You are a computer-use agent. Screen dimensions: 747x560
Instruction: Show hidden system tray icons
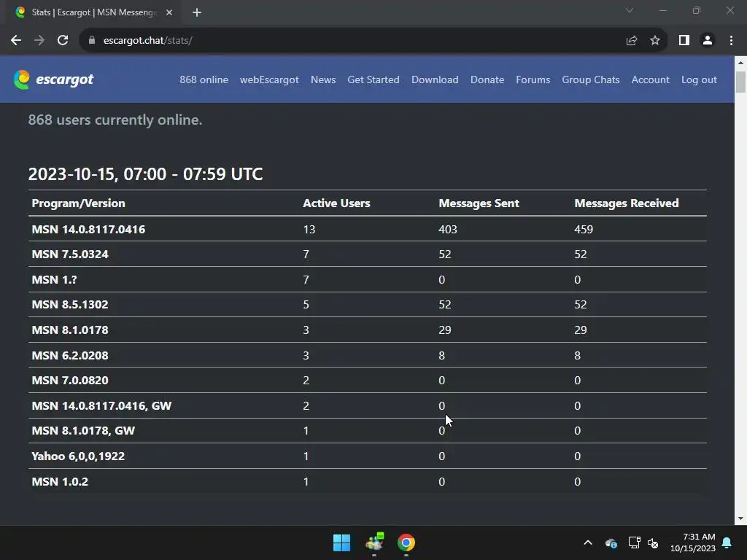tap(588, 542)
